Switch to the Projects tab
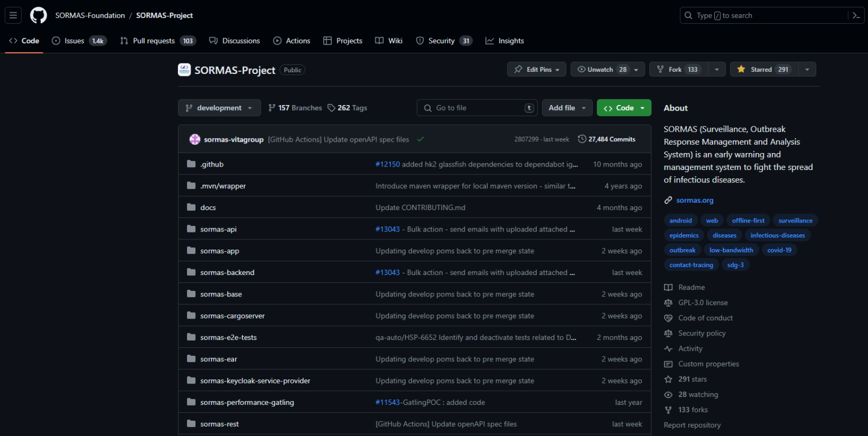 coord(343,41)
